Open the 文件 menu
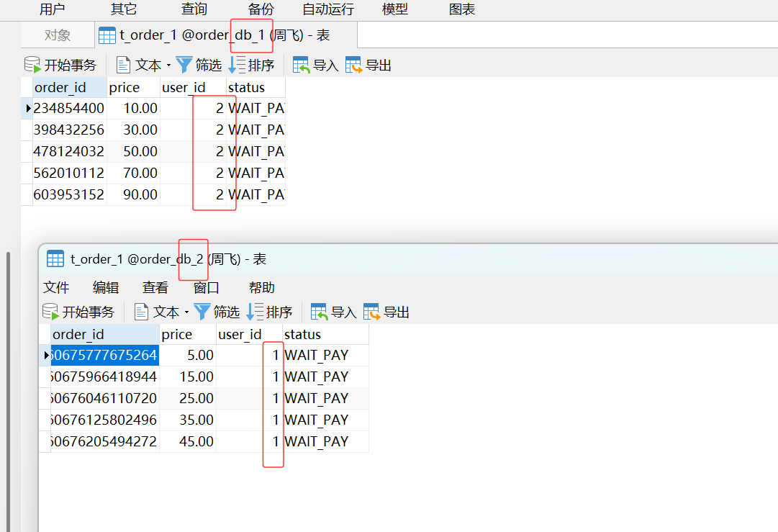Screen dimensions: 778x532 click(56, 287)
